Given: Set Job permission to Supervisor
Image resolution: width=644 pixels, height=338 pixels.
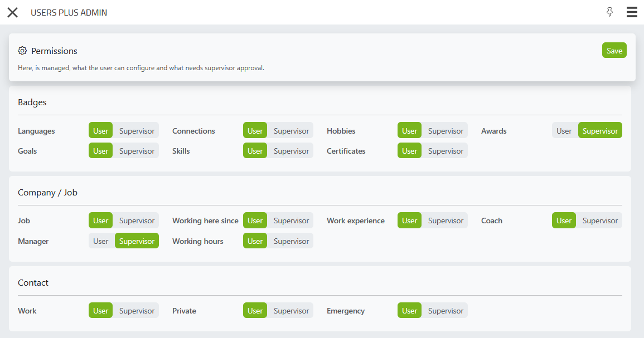Looking at the screenshot, I should [x=137, y=221].
